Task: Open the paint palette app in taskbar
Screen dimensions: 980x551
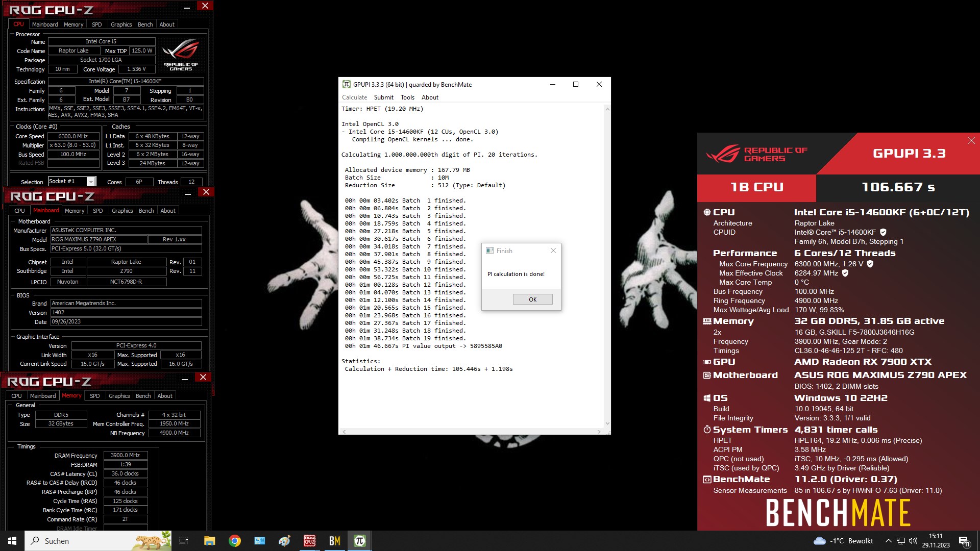Action: point(284,541)
